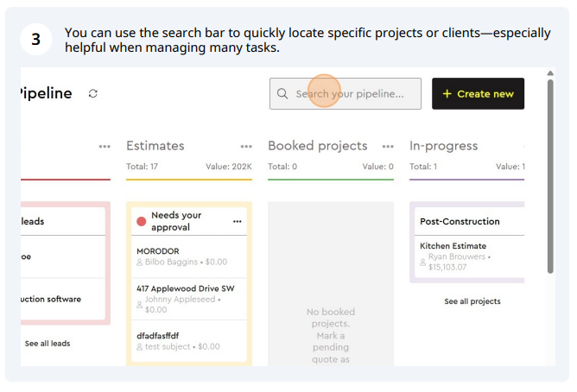The width and height of the screenshot is (577, 392).
Task: Open the Needs your approval options menu
Action: point(238,221)
